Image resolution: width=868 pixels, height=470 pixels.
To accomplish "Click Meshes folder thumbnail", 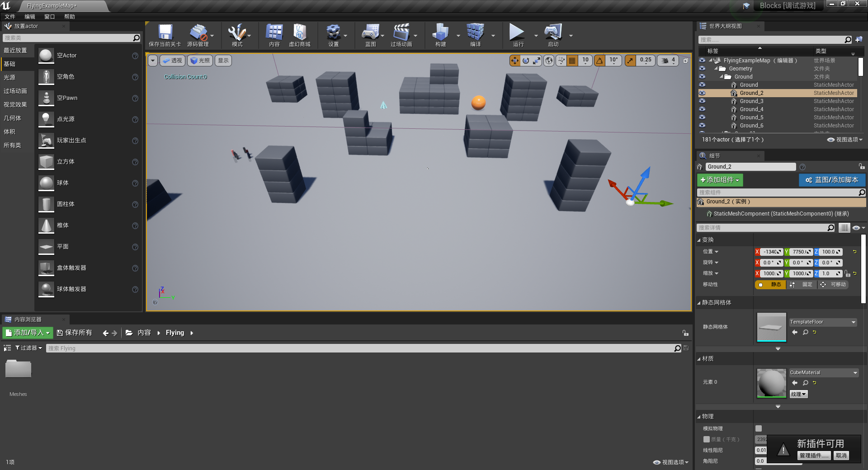I will [18, 368].
